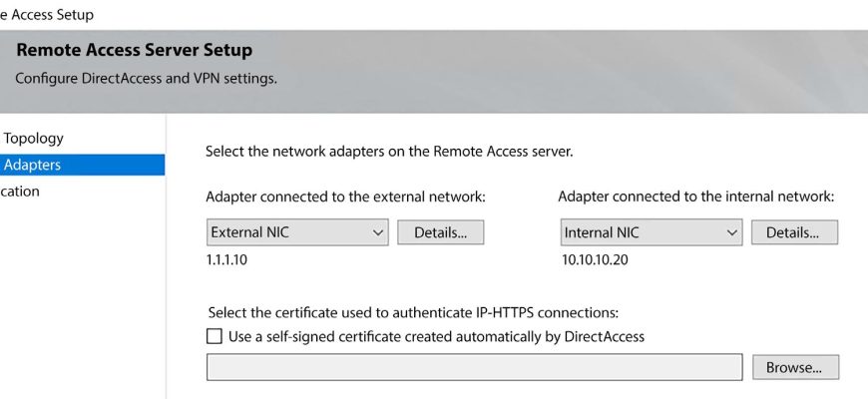Open Details for the external network adapter

point(440,232)
